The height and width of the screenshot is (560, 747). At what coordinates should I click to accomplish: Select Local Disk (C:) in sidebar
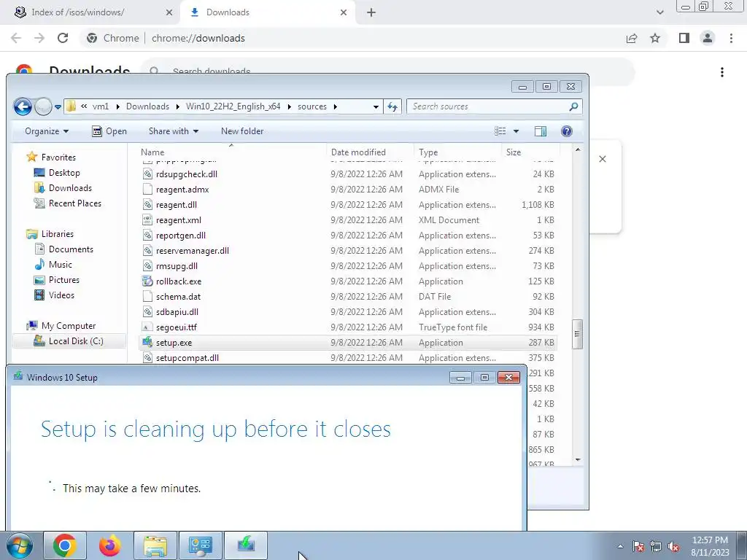68,341
